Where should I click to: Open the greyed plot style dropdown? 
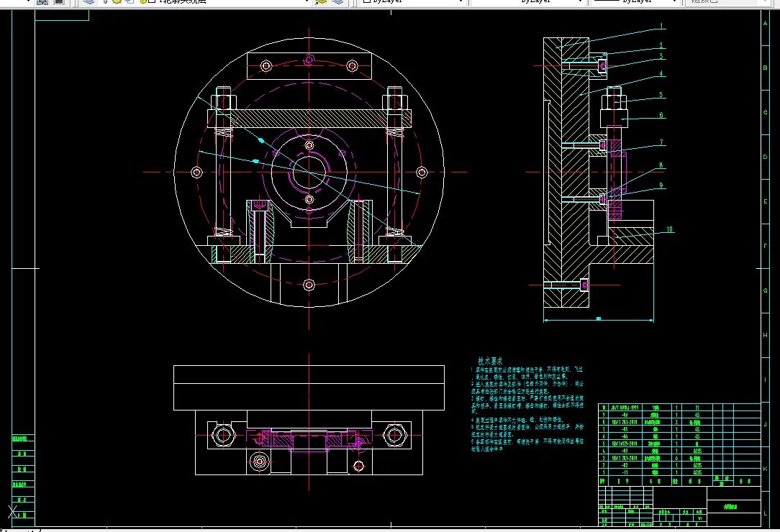point(727,1)
